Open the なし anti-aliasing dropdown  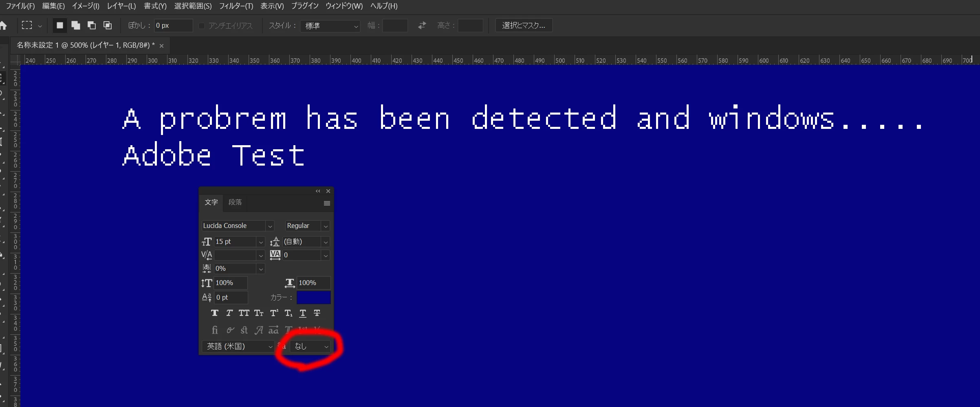(x=310, y=346)
